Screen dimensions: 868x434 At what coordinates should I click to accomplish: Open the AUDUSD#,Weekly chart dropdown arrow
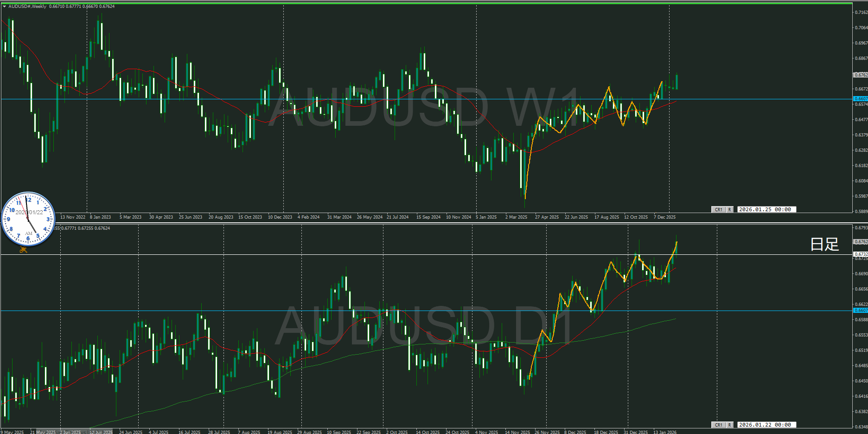tap(4, 6)
